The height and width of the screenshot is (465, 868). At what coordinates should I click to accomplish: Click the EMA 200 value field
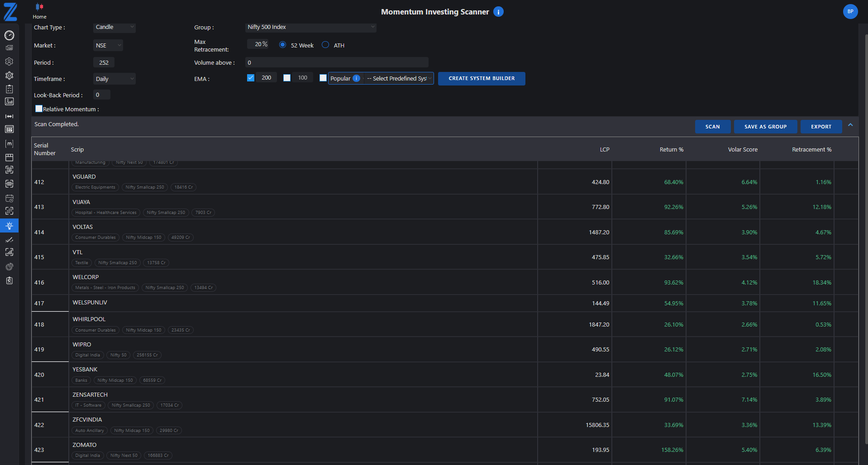267,78
